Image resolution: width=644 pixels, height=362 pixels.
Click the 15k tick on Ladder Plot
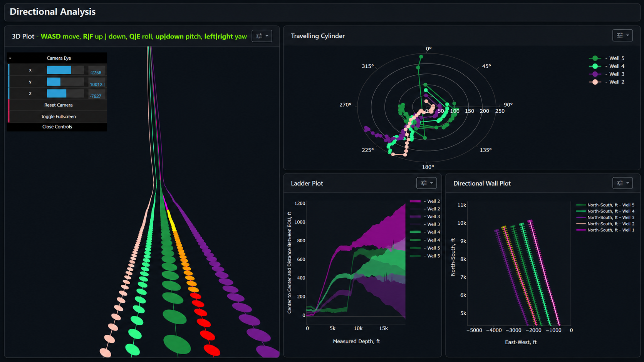tap(383, 328)
